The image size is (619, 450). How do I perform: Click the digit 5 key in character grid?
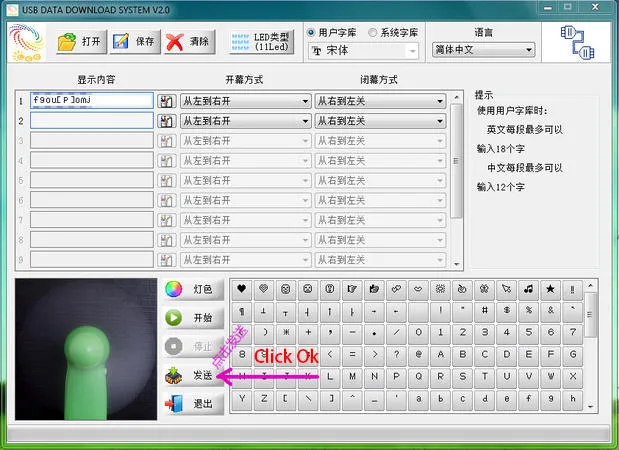[528, 332]
